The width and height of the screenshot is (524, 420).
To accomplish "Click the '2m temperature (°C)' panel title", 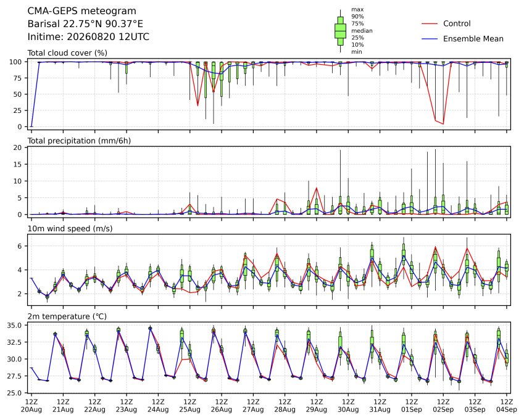I will click(x=67, y=316).
